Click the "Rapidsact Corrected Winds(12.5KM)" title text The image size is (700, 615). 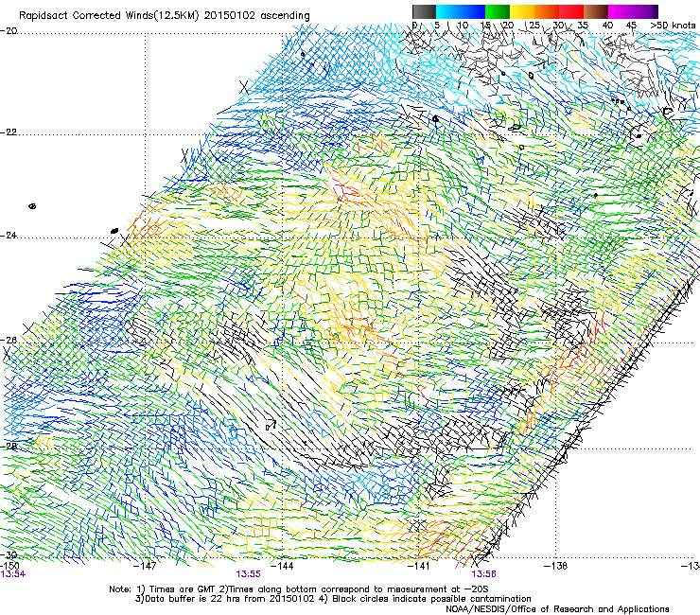(x=109, y=16)
